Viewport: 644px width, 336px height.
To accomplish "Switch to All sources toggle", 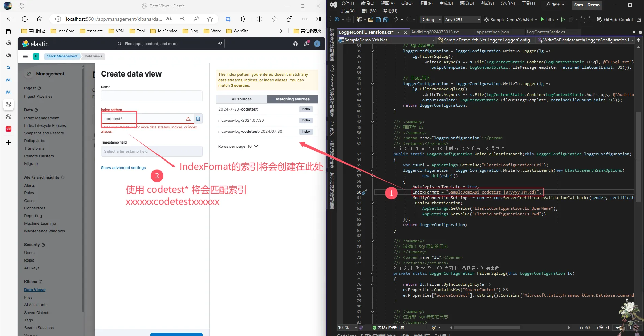I will point(242,99).
